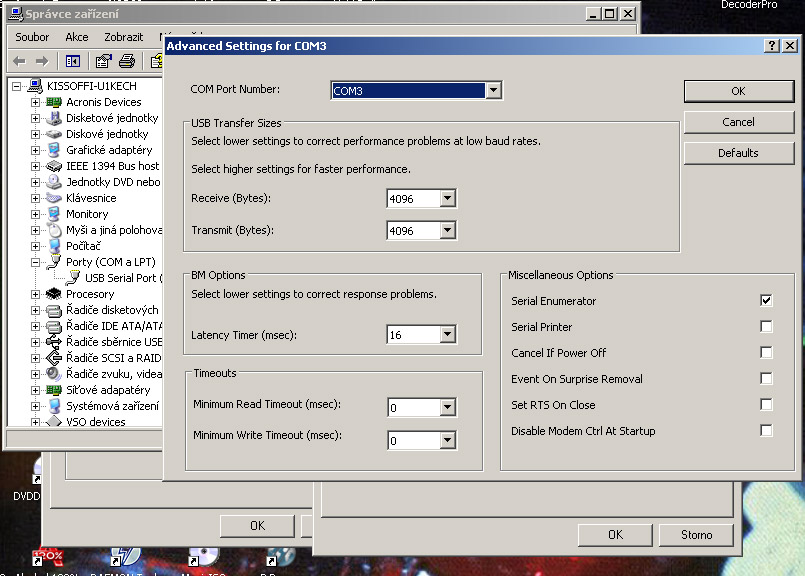Click the Cancel button in Advanced Settings
Viewport: 805px width, 576px height.
point(738,122)
